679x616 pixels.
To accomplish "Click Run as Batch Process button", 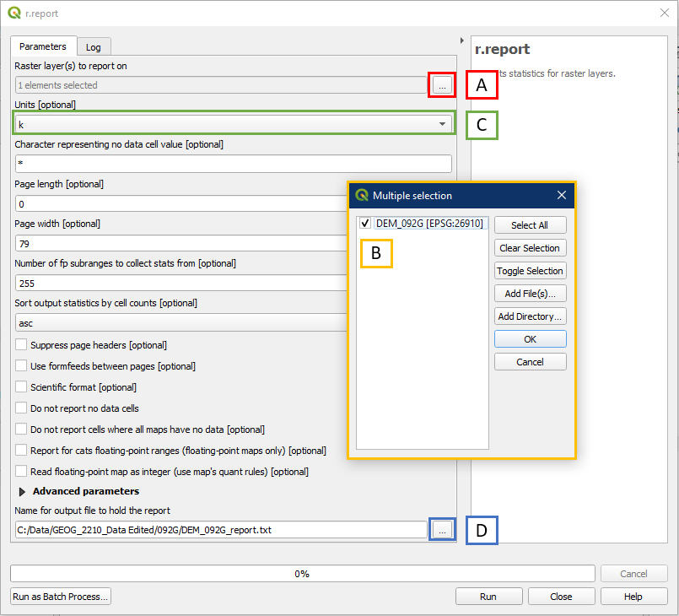I will [61, 597].
